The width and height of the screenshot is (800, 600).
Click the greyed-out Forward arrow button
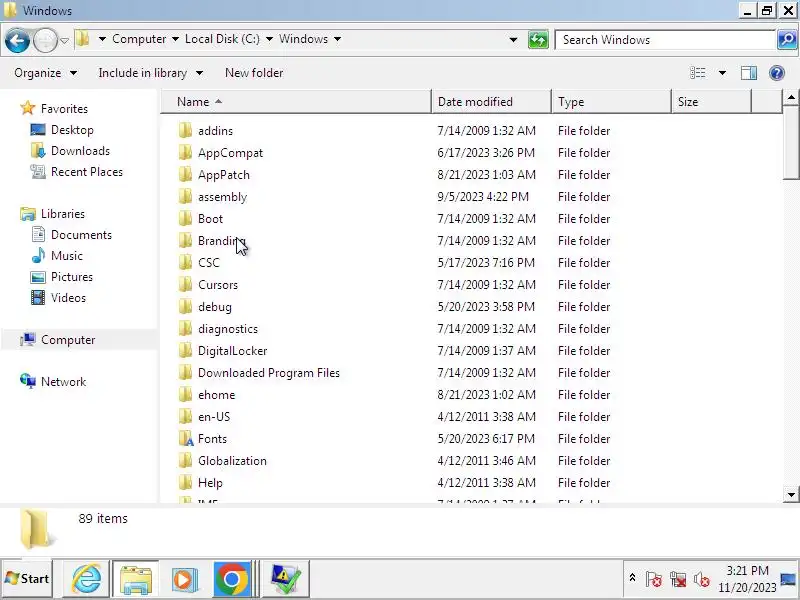(45, 40)
